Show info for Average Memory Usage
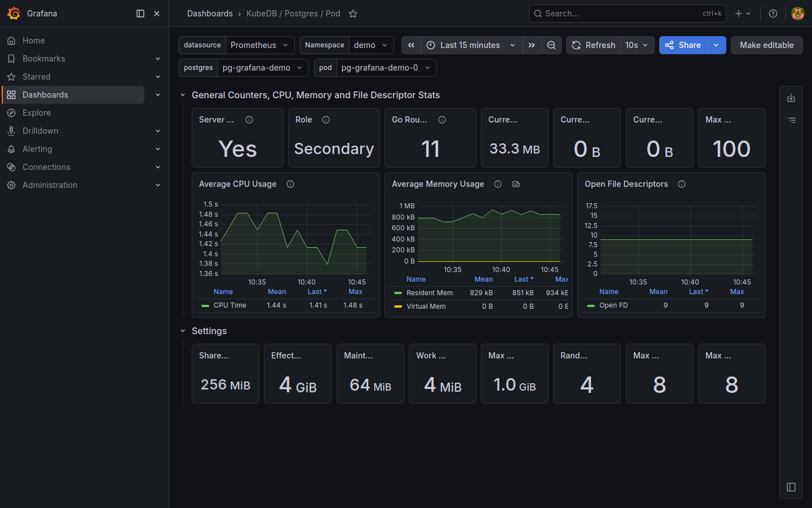The width and height of the screenshot is (812, 508). click(x=498, y=184)
